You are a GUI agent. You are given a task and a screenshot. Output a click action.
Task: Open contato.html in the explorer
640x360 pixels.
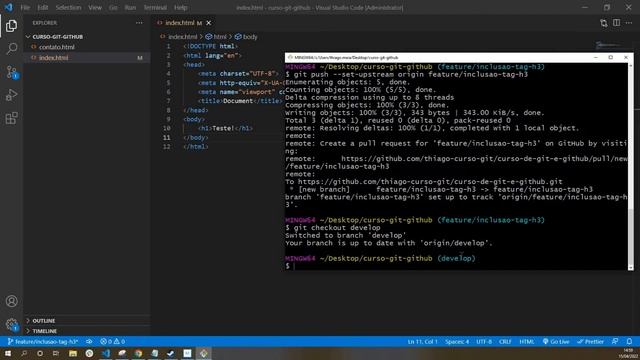pos(57,47)
